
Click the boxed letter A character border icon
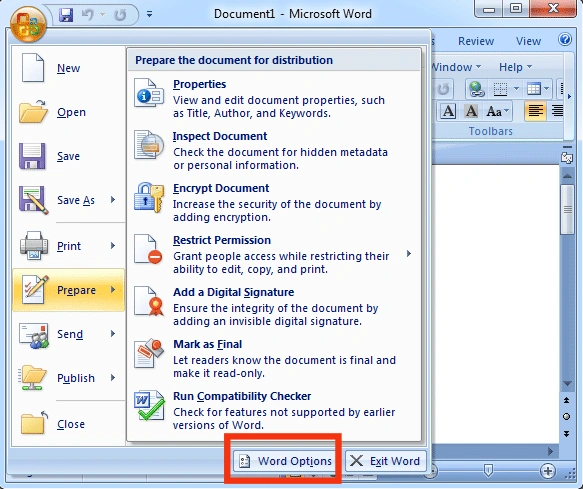click(448, 111)
